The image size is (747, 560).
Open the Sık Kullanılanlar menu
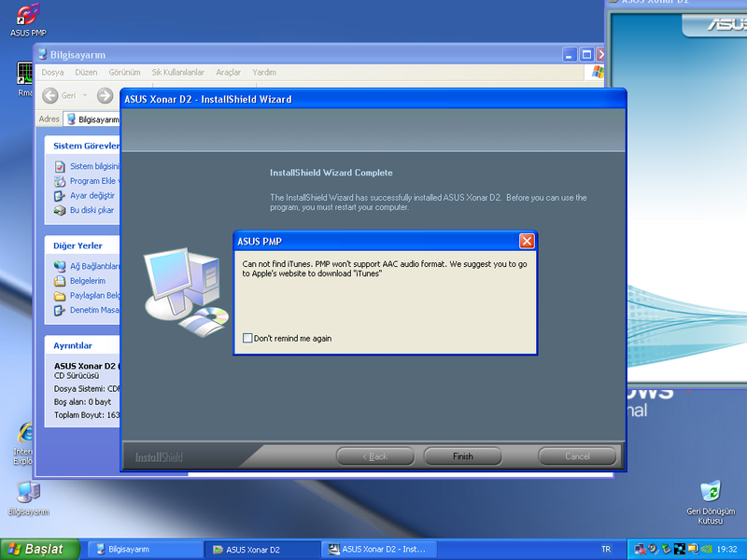[x=177, y=73]
